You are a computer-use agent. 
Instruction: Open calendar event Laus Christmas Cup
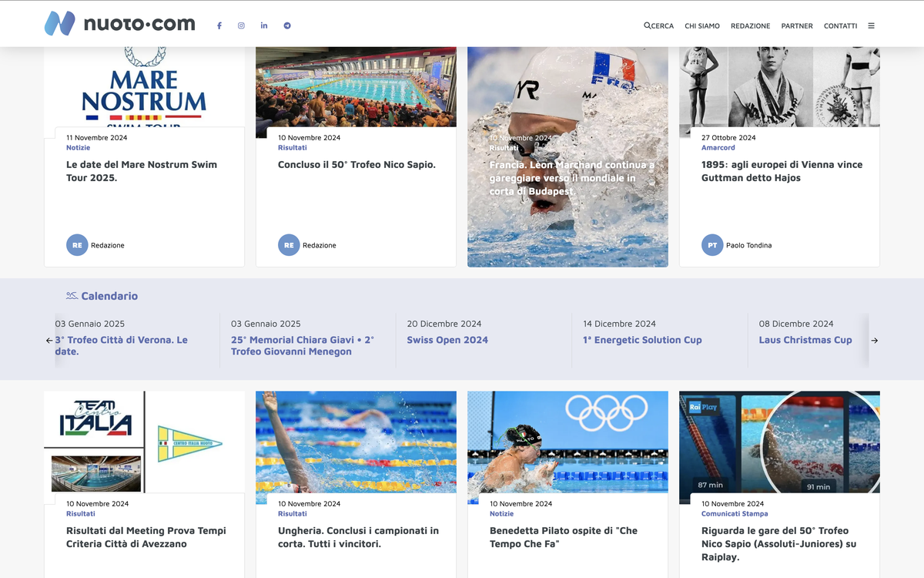coord(805,340)
